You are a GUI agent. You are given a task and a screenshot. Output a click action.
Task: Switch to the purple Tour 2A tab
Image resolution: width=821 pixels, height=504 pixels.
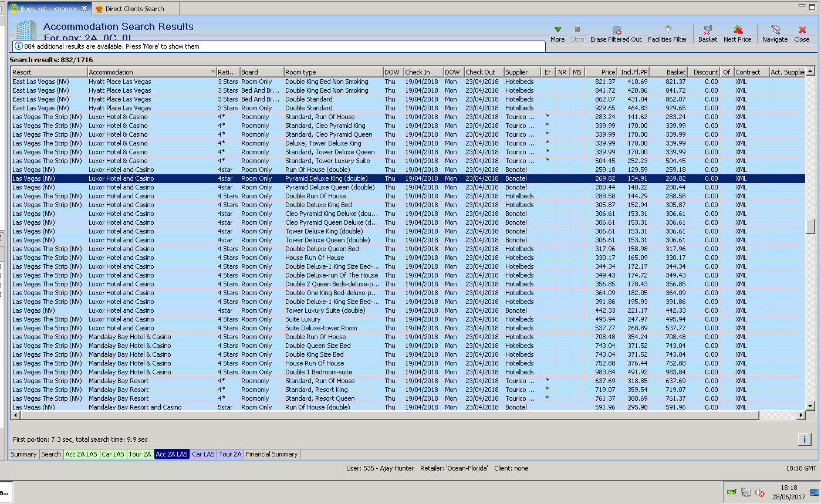(x=231, y=454)
